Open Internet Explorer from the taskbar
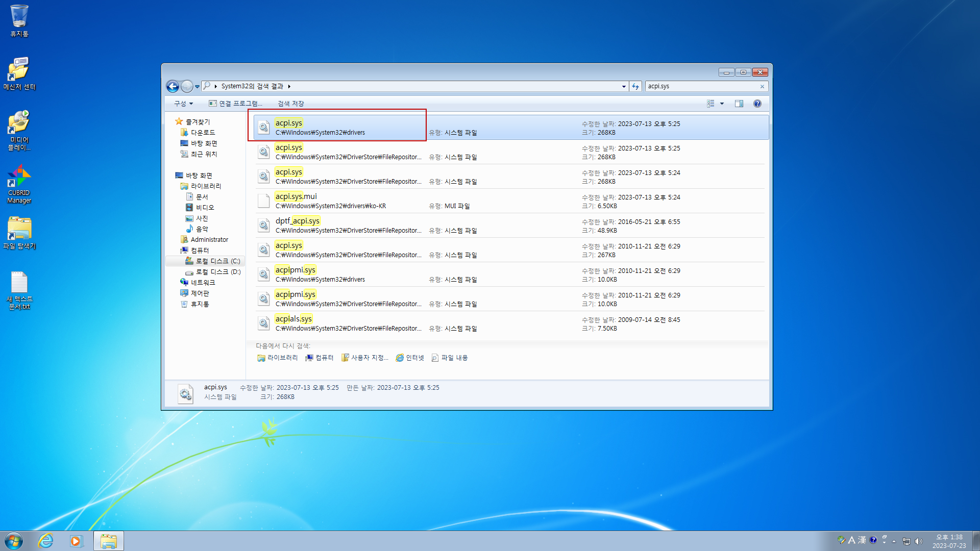The width and height of the screenshot is (980, 551). 46,541
